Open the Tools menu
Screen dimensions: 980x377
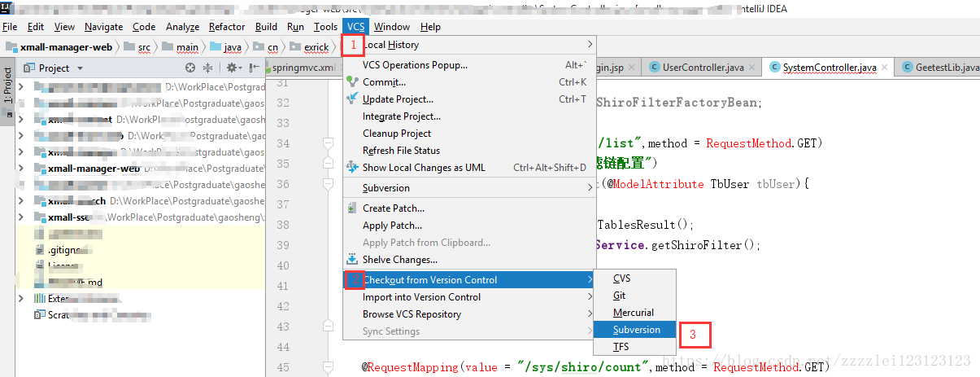pos(325,27)
